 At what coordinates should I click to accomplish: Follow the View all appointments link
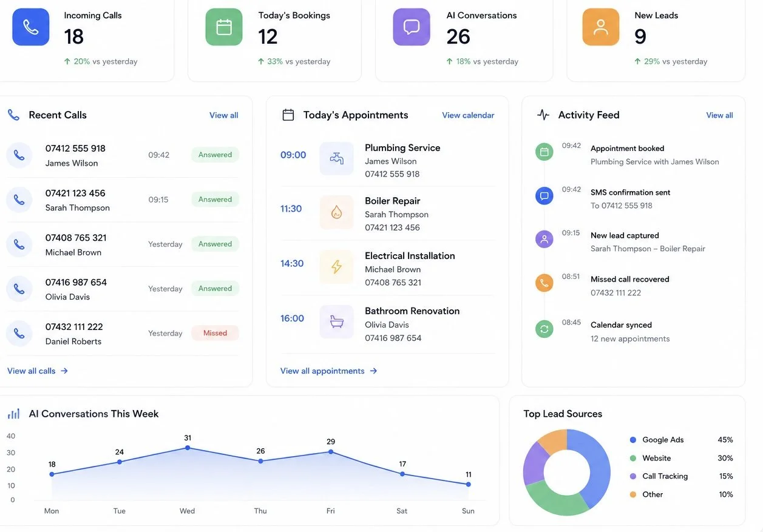click(329, 371)
